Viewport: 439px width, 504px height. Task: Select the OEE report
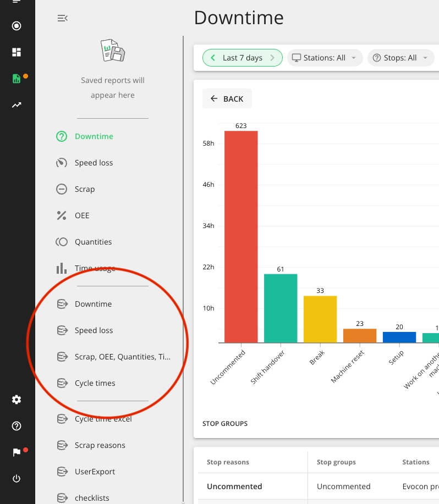[82, 215]
